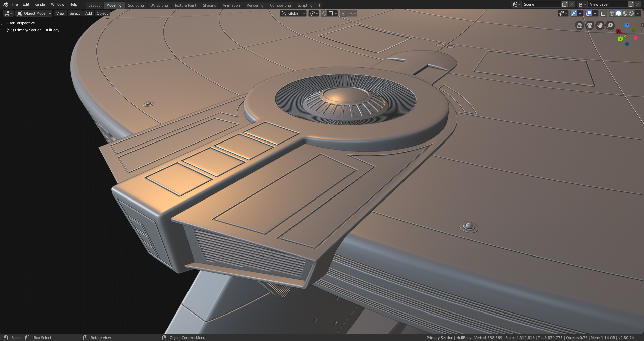Switch to the Shading workspace tab
Viewport: 644px width, 341px height.
tap(209, 5)
